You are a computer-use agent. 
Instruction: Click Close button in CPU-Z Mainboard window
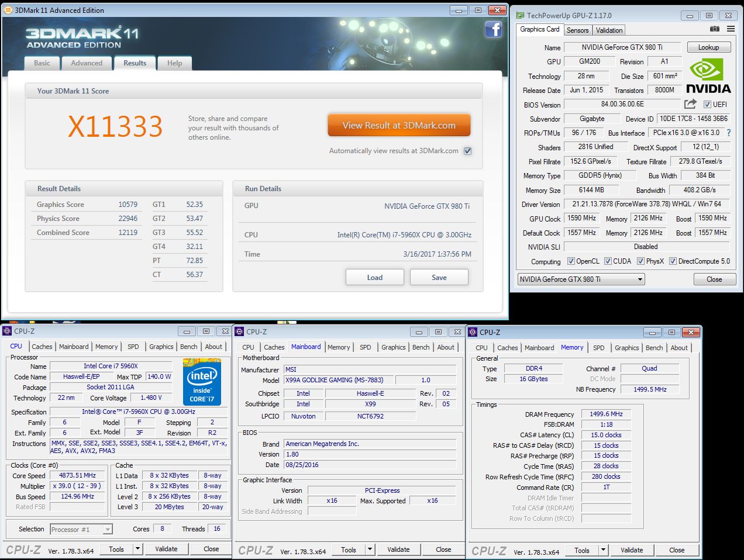point(443,549)
